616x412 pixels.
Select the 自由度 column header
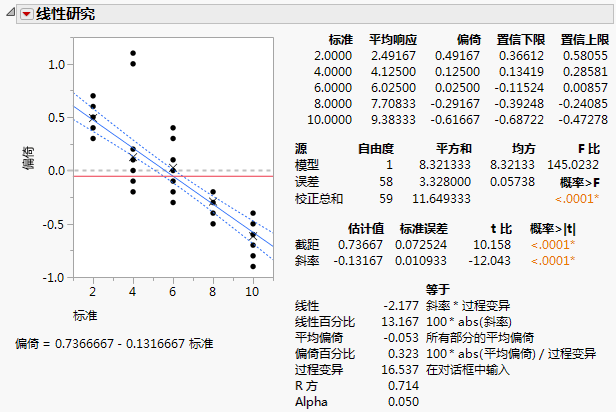(376, 149)
